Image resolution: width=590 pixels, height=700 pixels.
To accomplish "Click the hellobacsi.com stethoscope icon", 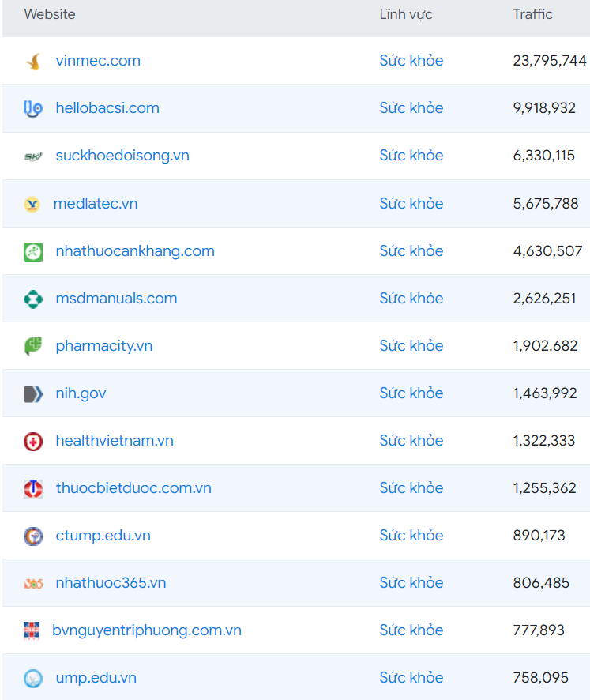I will pyautogui.click(x=33, y=108).
